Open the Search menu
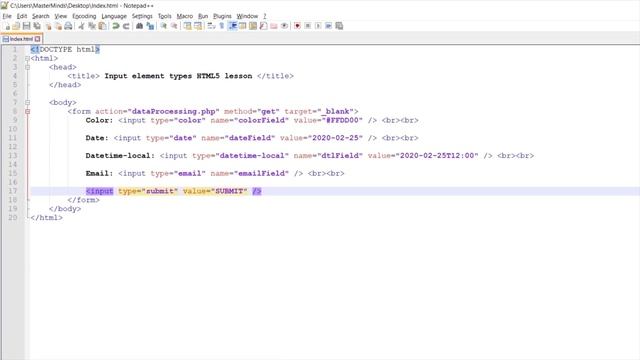This screenshot has height=360, width=640. 41,16
